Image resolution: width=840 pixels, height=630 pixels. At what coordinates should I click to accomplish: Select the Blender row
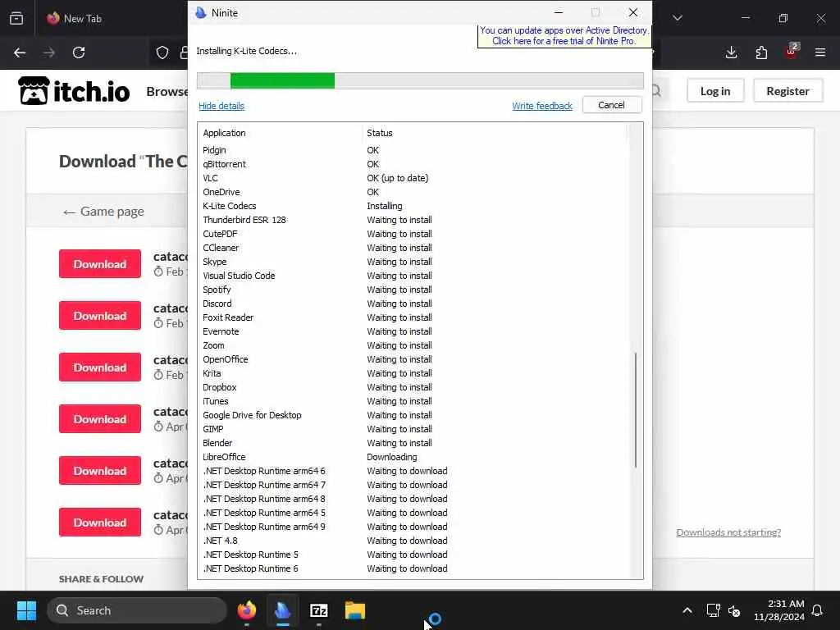tap(414, 443)
